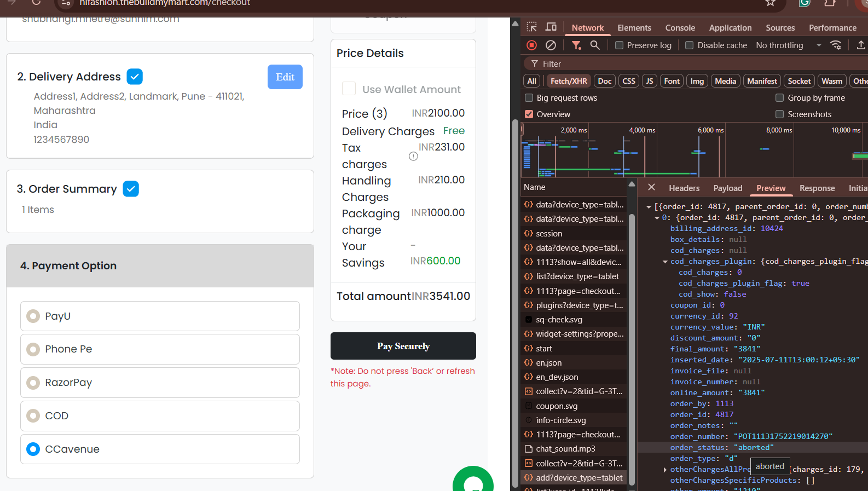Open the No throttling dropdown
The width and height of the screenshot is (868, 491).
pos(789,45)
